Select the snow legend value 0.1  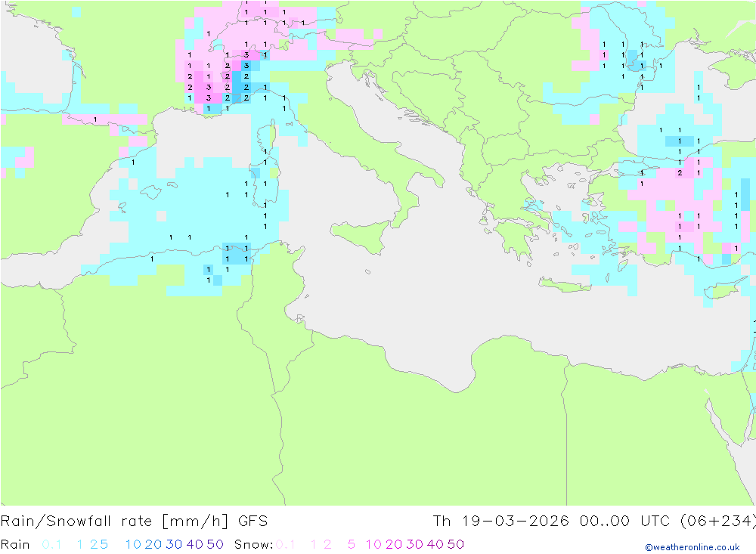tap(286, 544)
